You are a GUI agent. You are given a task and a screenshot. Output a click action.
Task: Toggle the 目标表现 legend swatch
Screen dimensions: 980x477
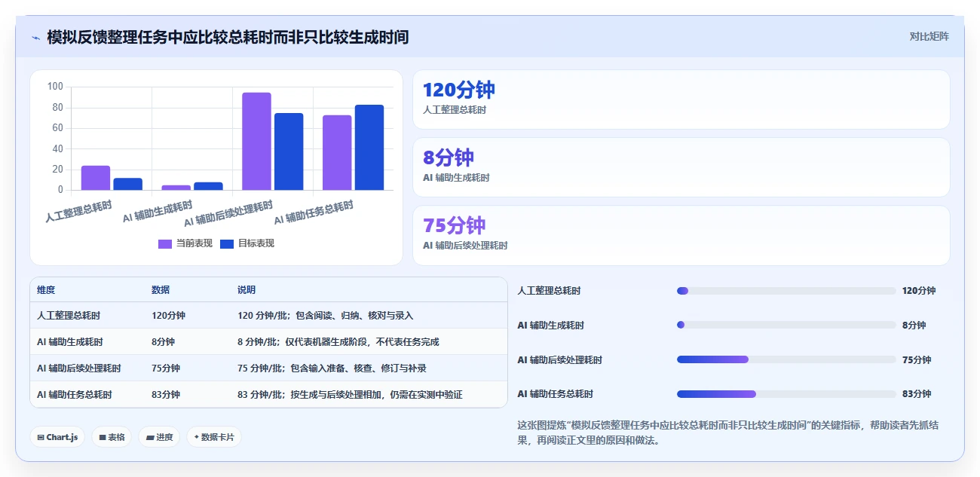227,243
